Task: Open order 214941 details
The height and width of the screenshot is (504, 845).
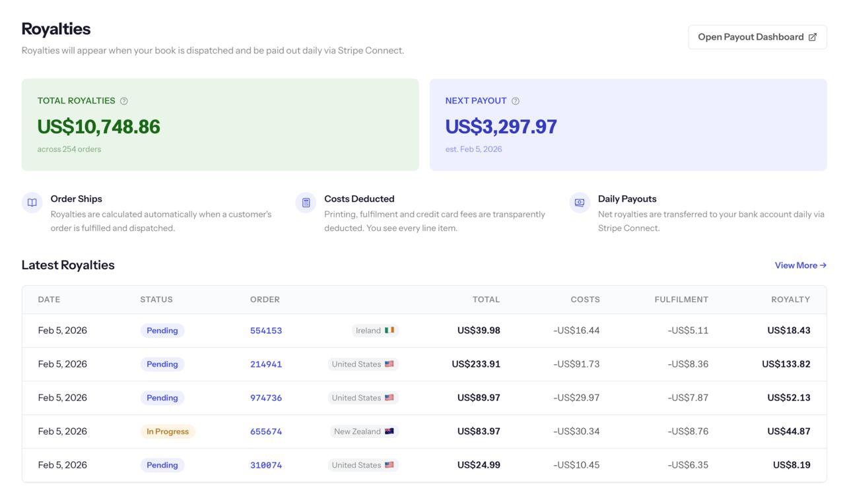Action: (x=266, y=363)
